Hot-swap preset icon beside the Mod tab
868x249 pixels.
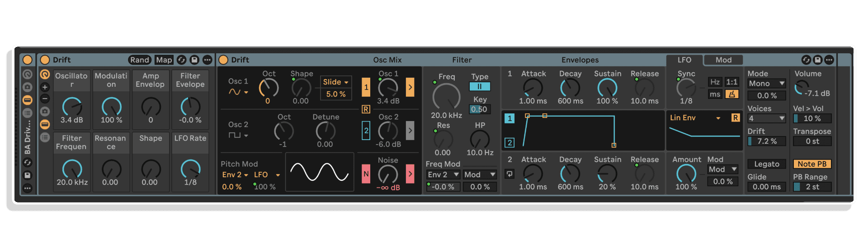pos(806,60)
